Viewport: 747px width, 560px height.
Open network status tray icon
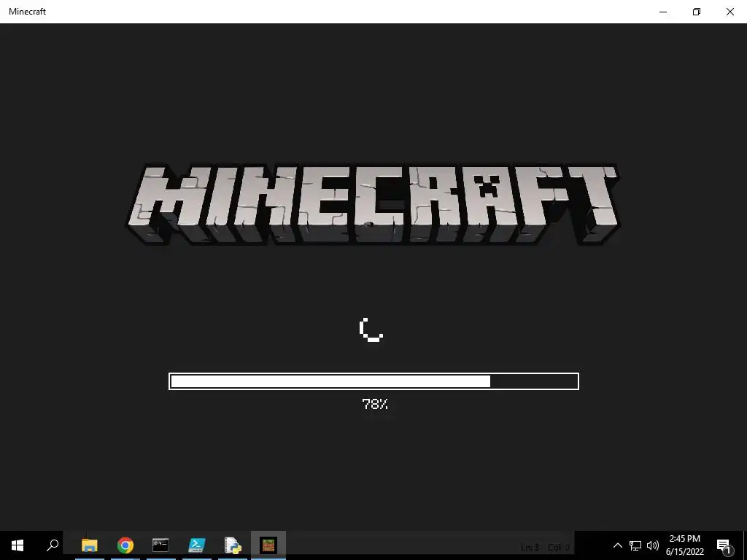coord(635,545)
